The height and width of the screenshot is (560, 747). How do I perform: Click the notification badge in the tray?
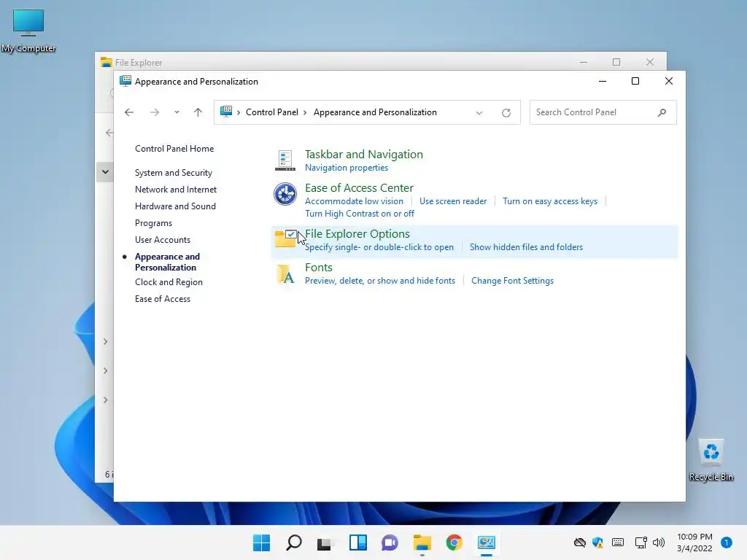point(726,542)
